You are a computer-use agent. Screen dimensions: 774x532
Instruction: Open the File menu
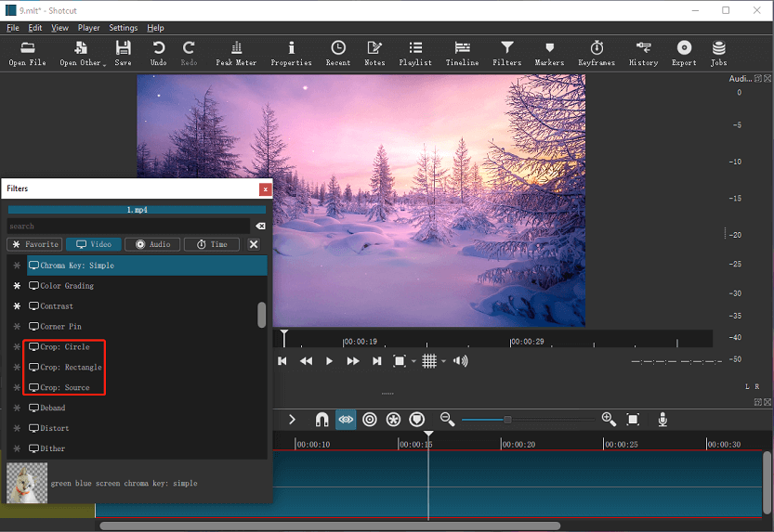coord(13,28)
